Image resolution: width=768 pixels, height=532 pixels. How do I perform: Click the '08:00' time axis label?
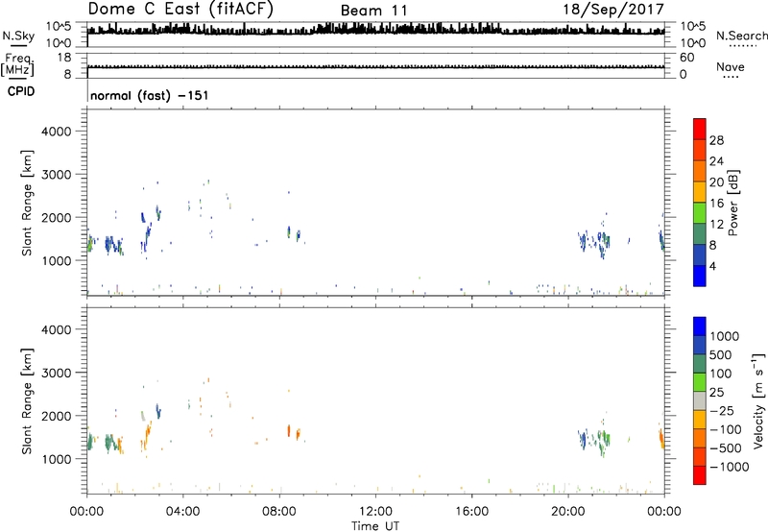click(279, 512)
